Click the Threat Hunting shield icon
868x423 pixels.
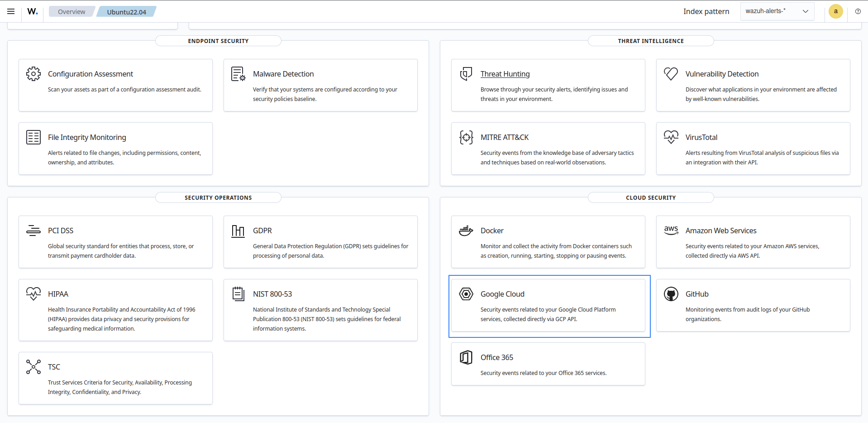466,73
